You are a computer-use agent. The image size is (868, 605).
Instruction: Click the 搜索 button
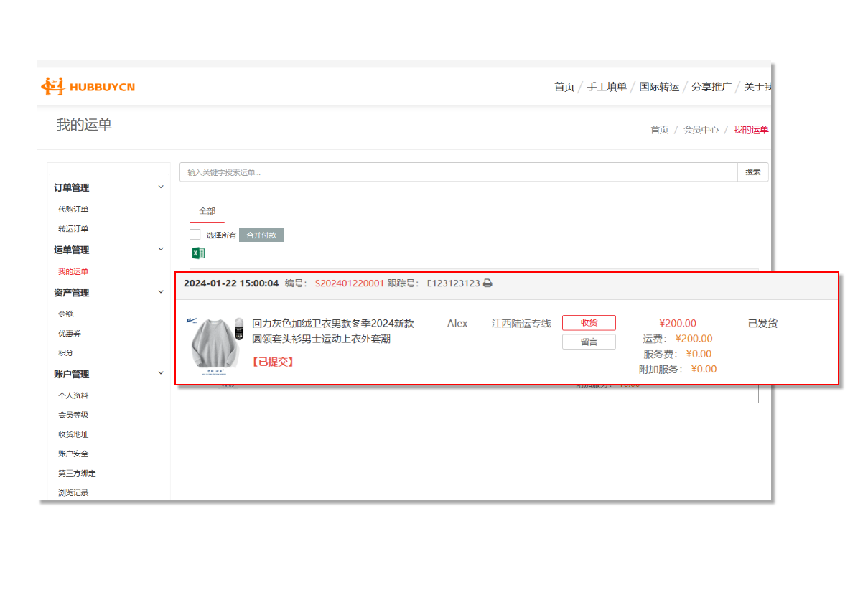[752, 172]
